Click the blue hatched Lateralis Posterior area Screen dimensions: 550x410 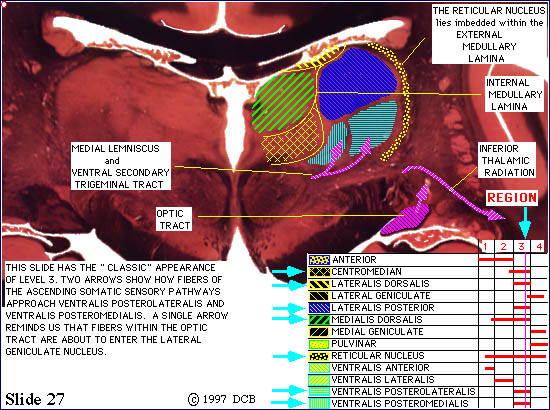click(x=355, y=82)
